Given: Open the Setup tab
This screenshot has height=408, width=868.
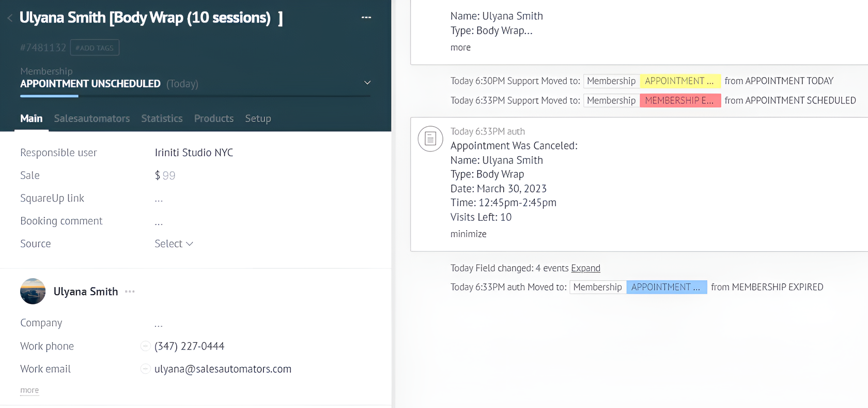Looking at the screenshot, I should point(258,118).
